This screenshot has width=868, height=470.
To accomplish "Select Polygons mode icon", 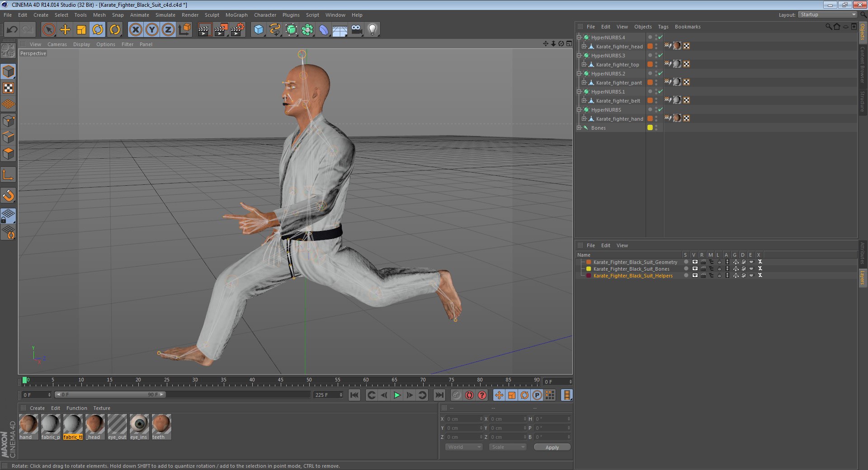I will pos(8,154).
